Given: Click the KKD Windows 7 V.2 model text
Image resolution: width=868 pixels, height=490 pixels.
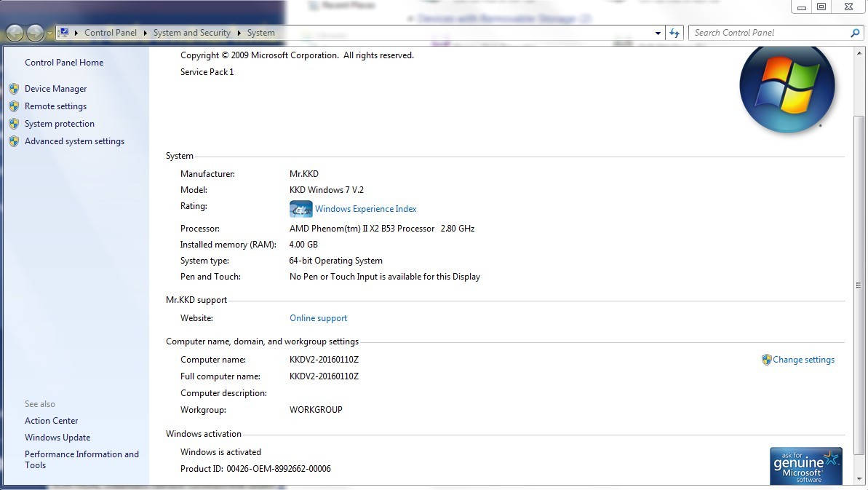Looking at the screenshot, I should click(x=327, y=190).
